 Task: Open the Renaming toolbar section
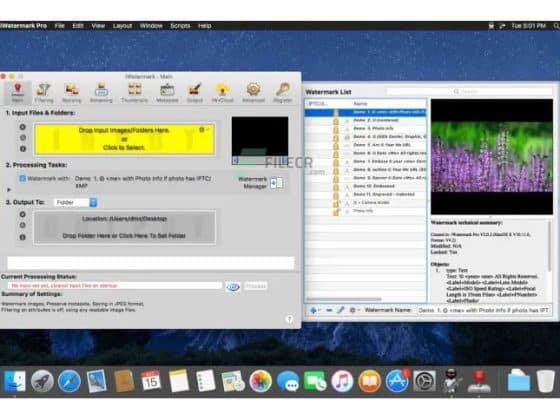click(101, 92)
